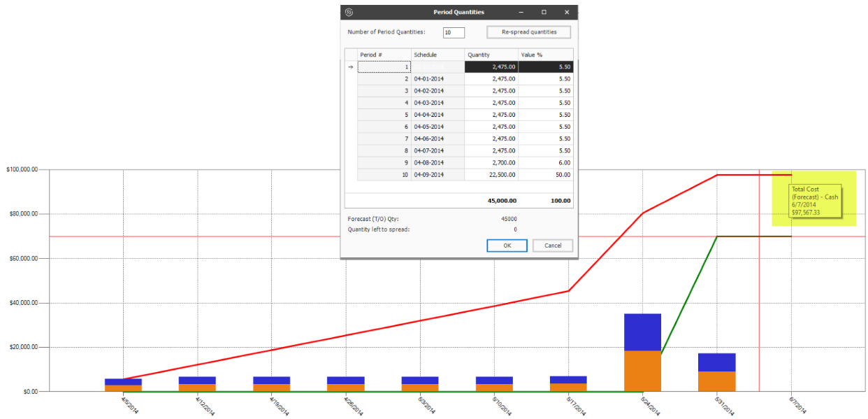Maximize the Period Quantities dialog
Viewport: 868px width, 419px height.
544,12
